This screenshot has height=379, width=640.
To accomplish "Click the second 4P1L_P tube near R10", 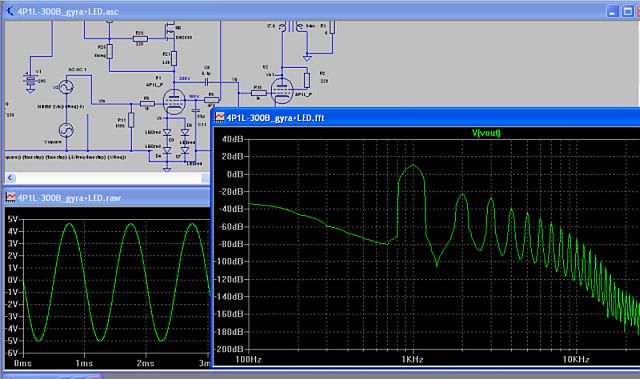I will coord(282,91).
